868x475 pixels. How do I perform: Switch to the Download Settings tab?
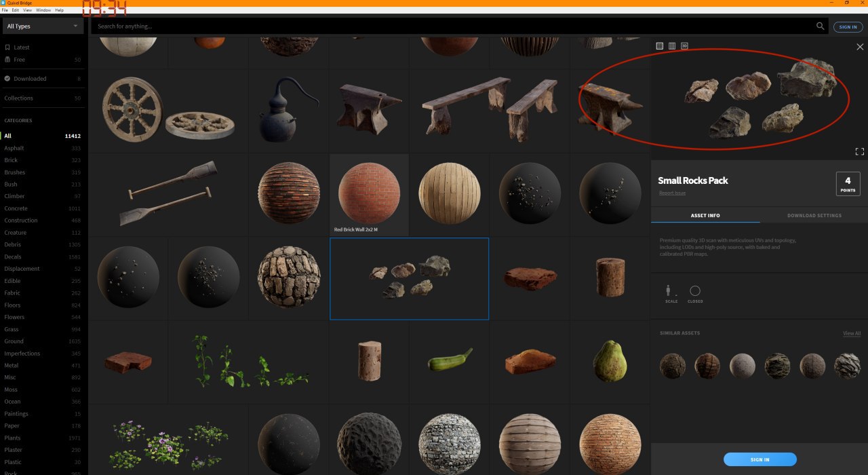click(x=814, y=215)
